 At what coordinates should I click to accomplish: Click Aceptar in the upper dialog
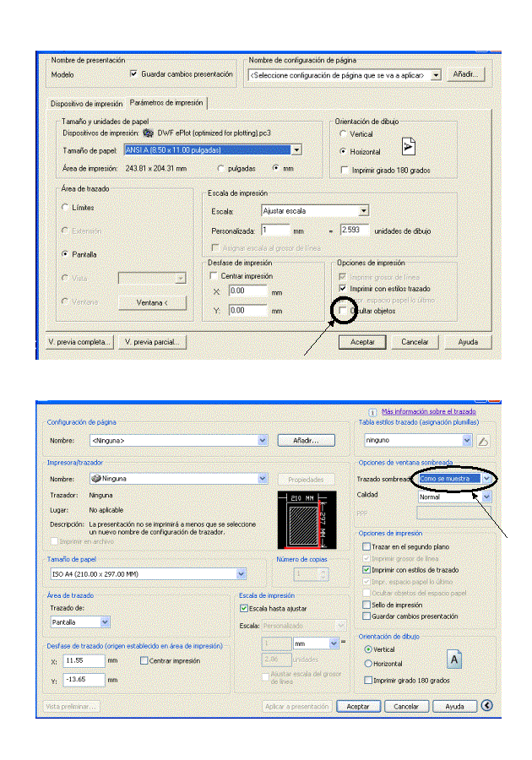tap(362, 342)
